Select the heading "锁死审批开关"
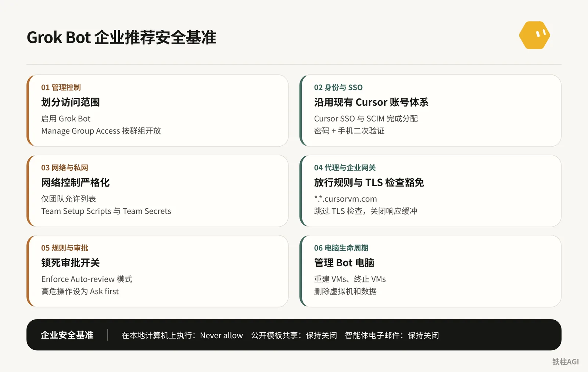 coord(71,263)
